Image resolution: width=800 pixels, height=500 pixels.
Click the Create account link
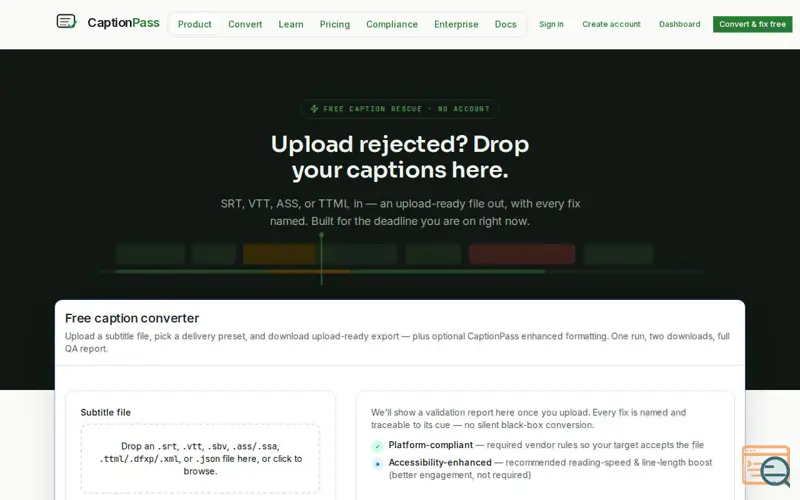pyautogui.click(x=611, y=24)
